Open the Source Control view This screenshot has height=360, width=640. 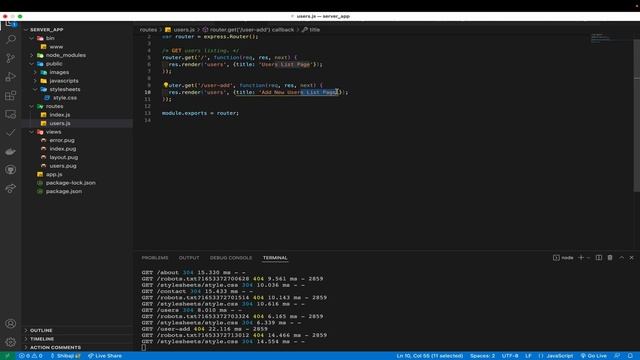click(x=11, y=58)
